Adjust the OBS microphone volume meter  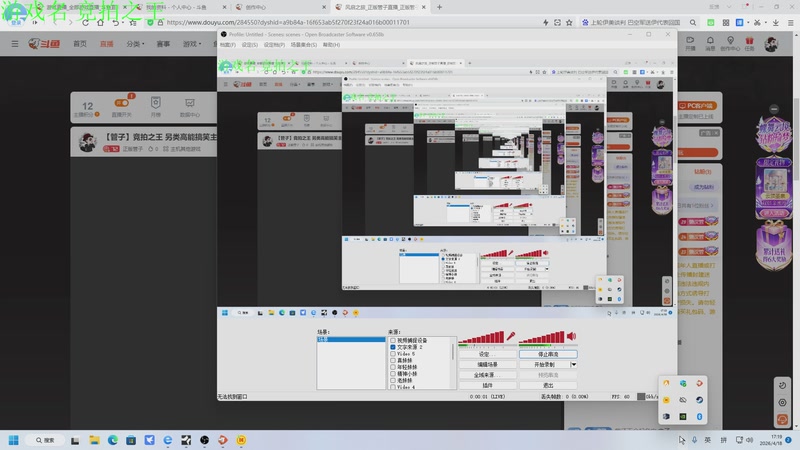[x=481, y=337]
